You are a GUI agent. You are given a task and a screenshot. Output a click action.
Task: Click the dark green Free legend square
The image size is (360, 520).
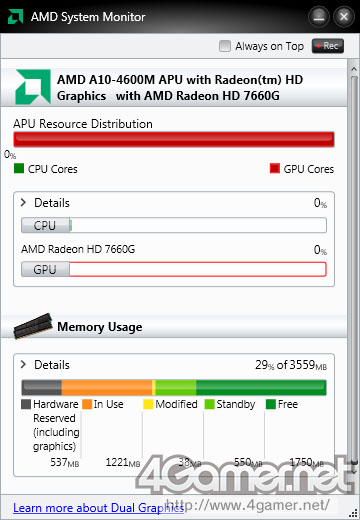tap(271, 404)
